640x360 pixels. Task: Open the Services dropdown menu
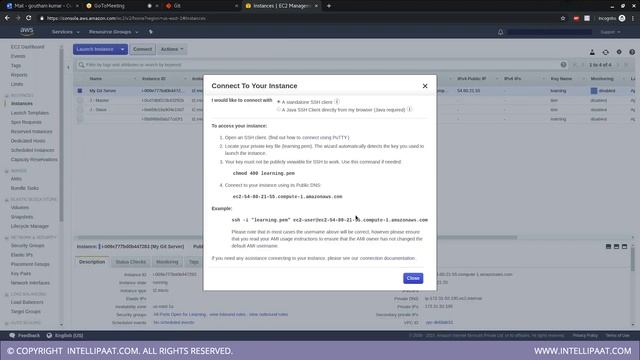pos(65,32)
